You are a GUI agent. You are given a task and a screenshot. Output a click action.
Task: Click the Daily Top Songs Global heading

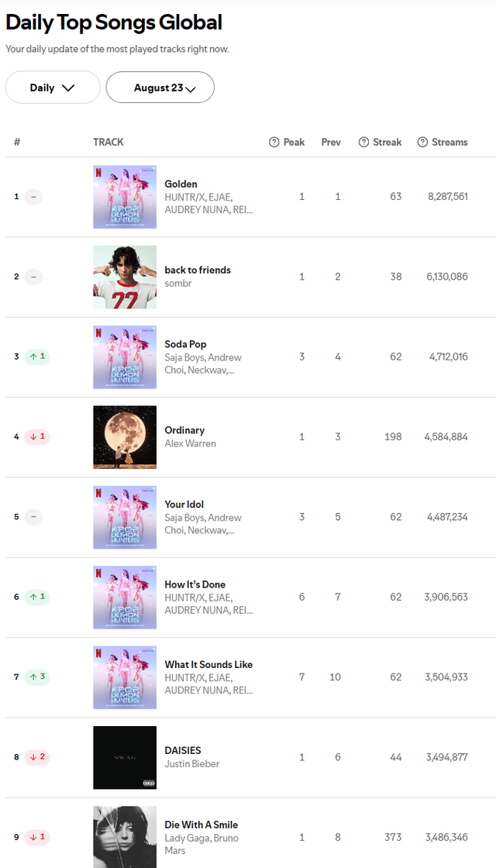[x=113, y=22]
